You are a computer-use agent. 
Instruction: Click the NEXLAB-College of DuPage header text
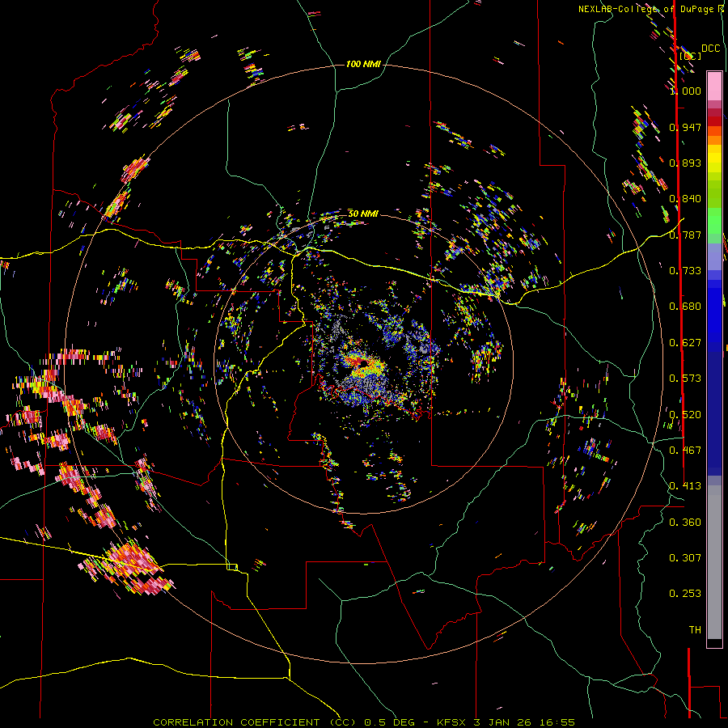pos(645,9)
